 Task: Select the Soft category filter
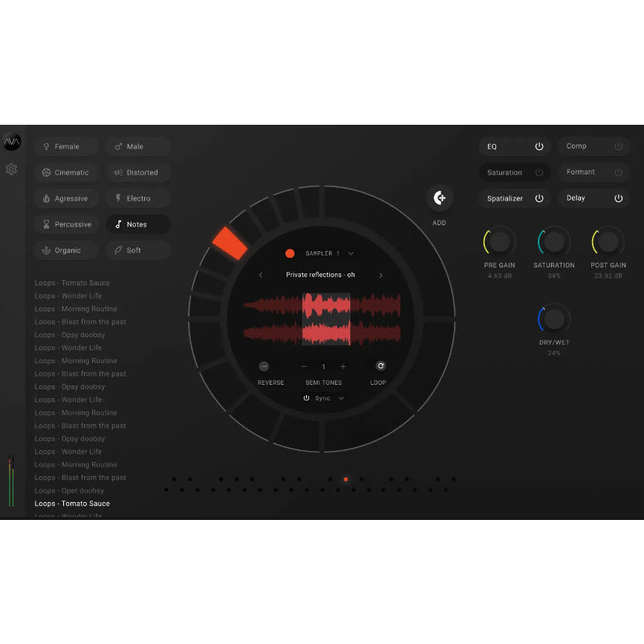pyautogui.click(x=138, y=250)
